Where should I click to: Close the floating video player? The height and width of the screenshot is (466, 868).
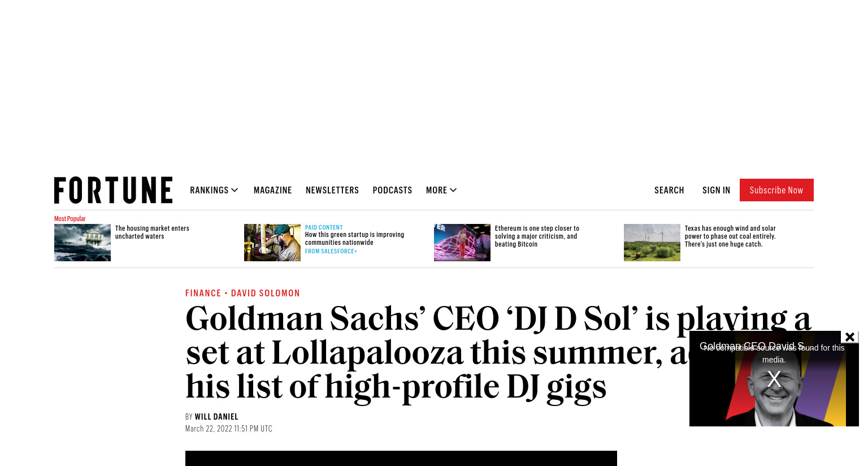click(849, 337)
